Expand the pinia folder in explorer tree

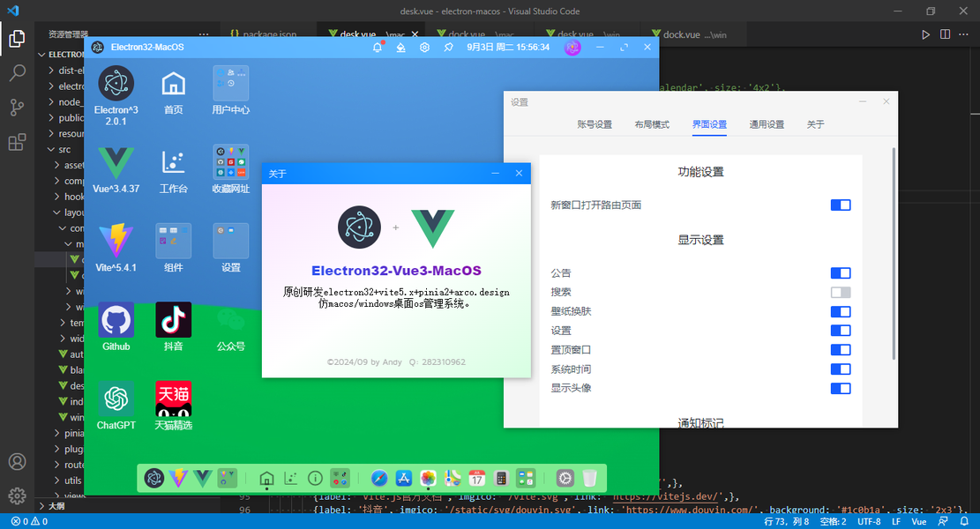(x=59, y=433)
